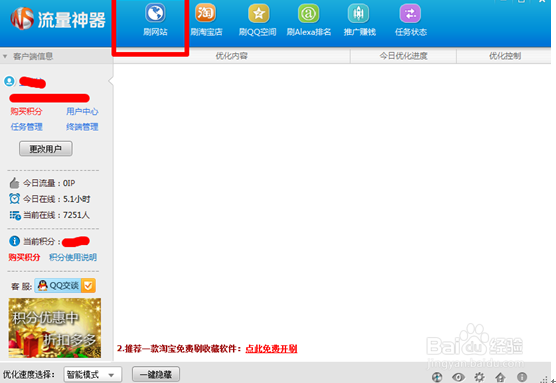
Task: Click the globe icon in bottom status bar
Action: pos(437,377)
